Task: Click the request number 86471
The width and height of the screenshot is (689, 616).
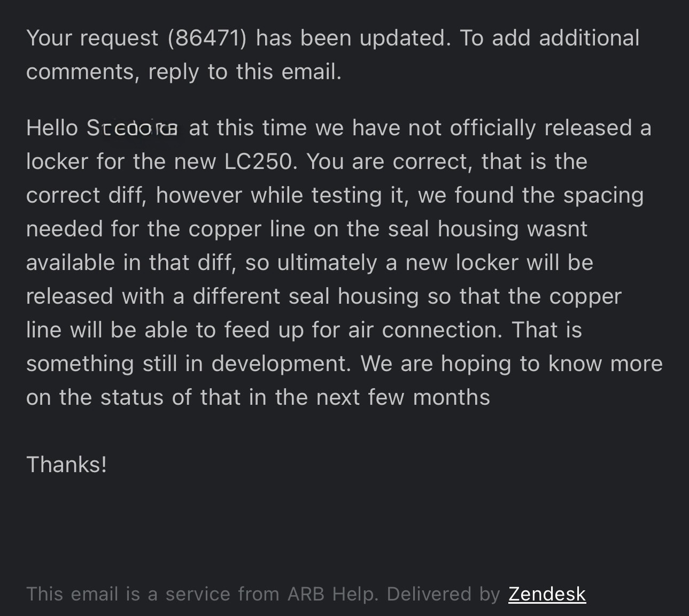Action: (207, 38)
